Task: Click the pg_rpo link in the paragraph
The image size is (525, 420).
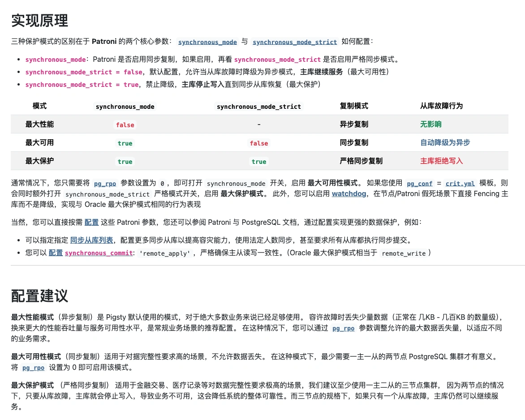Action: point(105,184)
